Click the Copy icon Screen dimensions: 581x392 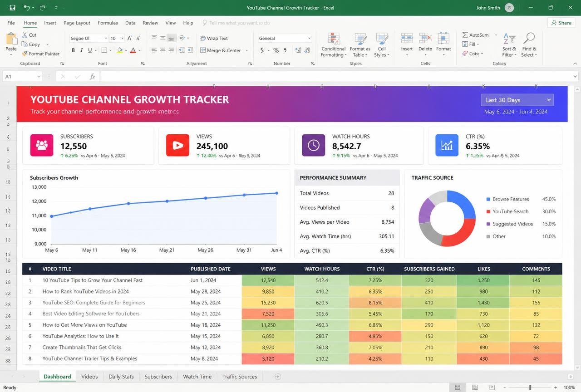[x=25, y=44]
